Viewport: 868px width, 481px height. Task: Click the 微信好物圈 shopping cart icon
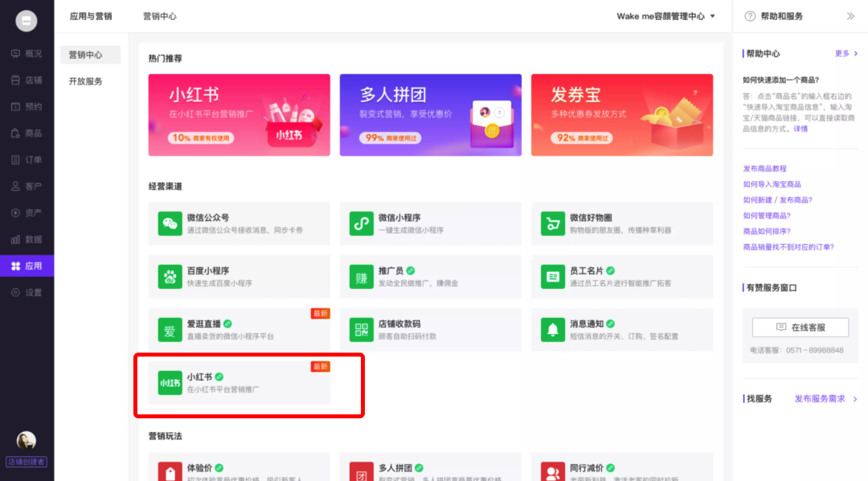[x=552, y=223]
